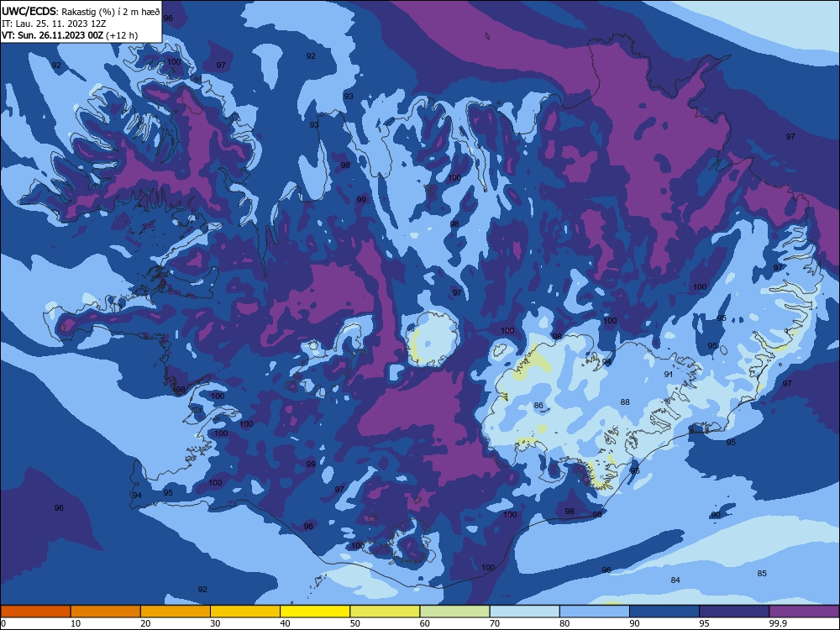Select the medium blue 90–95 legend swatch
The height and width of the screenshot is (630, 840).
664,612
